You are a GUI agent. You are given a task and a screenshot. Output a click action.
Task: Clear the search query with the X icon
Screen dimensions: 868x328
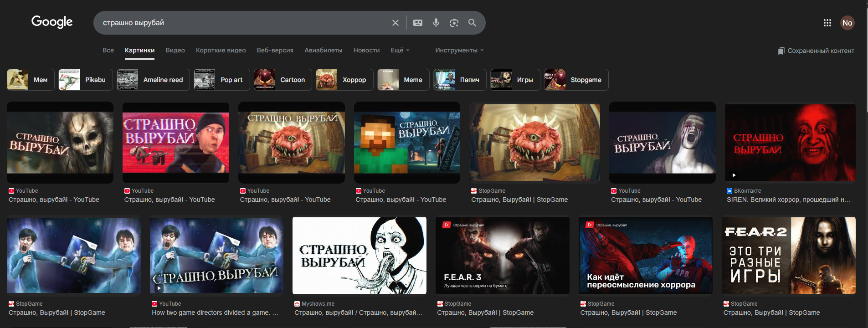pos(395,23)
